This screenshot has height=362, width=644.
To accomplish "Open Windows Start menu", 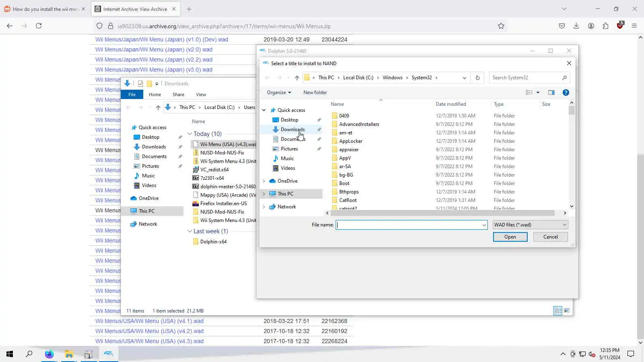I will pyautogui.click(x=10, y=354).
